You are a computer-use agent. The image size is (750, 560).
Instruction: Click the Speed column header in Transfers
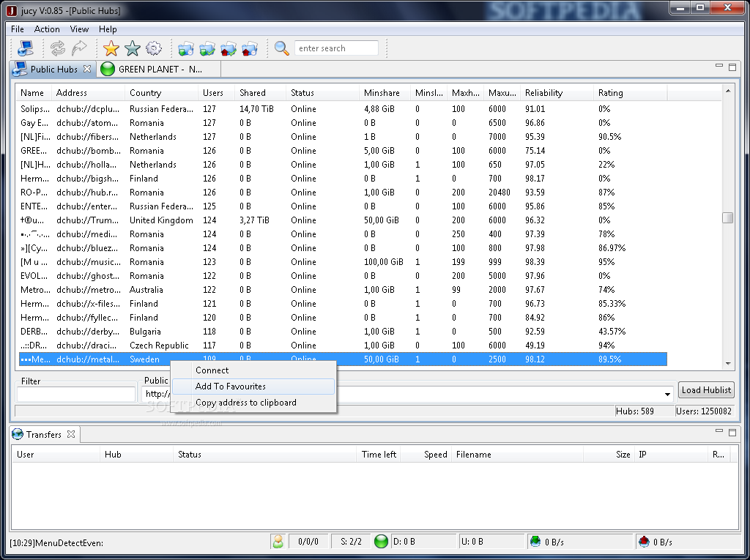[426, 455]
